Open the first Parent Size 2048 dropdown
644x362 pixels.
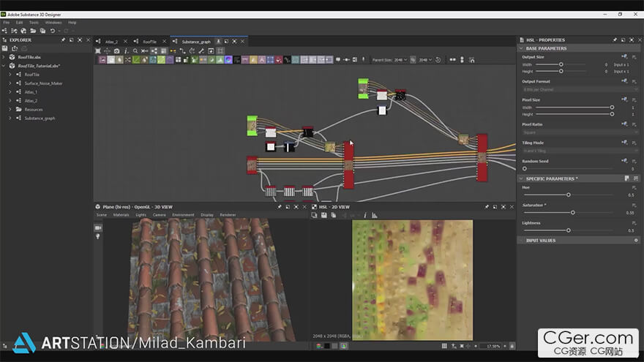pos(401,60)
